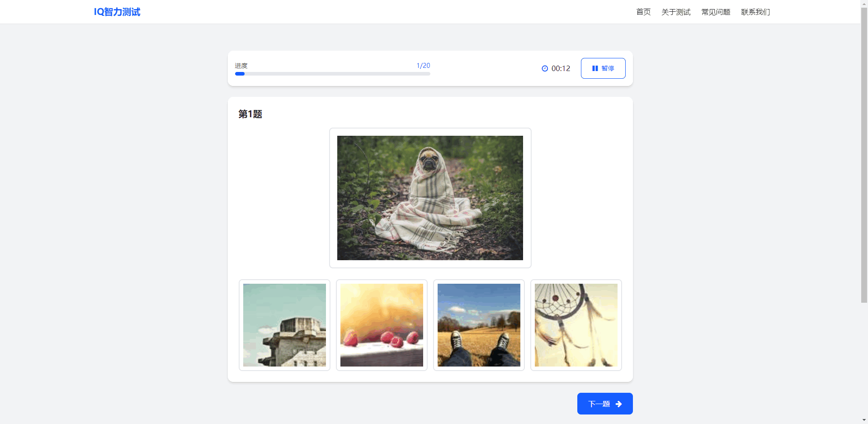Click the 进度 label
Image resolution: width=868 pixels, height=424 pixels.
tap(241, 66)
